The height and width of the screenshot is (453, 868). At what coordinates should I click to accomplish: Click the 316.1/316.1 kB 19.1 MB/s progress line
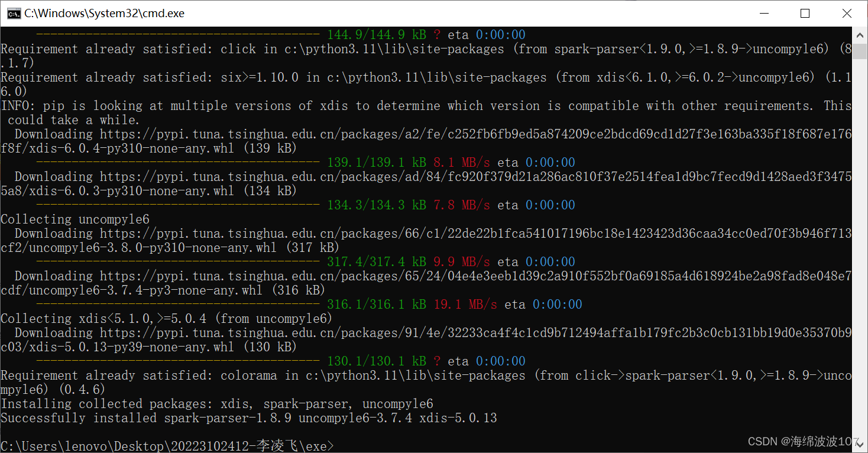click(x=310, y=305)
